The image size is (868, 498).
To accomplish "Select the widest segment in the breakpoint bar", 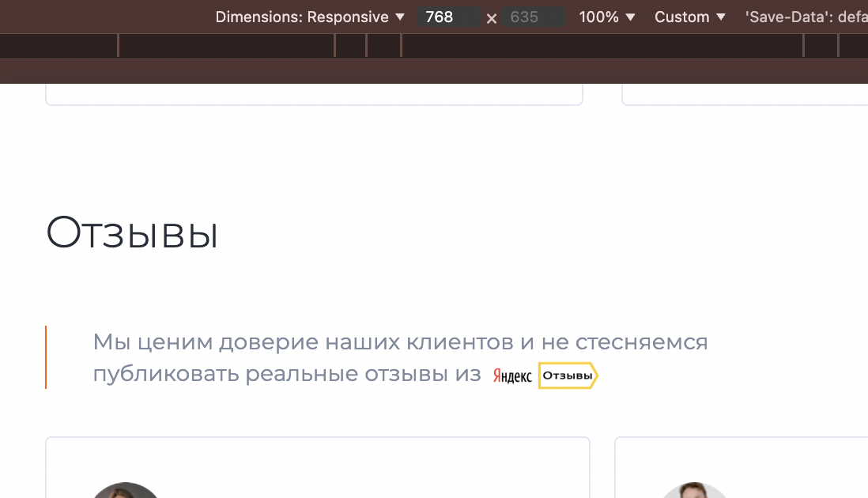I will (601, 46).
